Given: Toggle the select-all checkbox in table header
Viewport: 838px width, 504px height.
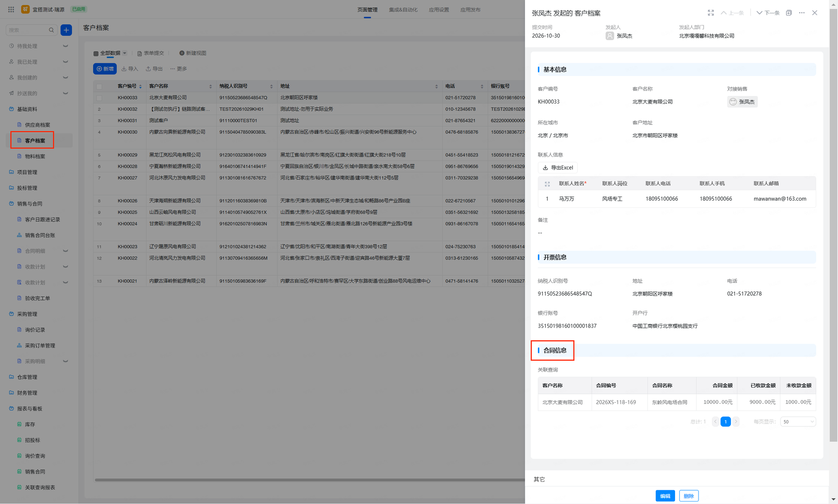Looking at the screenshot, I should tap(99, 87).
